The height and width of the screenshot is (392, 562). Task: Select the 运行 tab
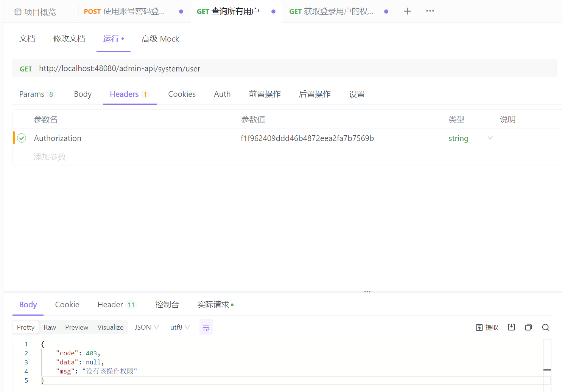point(113,39)
